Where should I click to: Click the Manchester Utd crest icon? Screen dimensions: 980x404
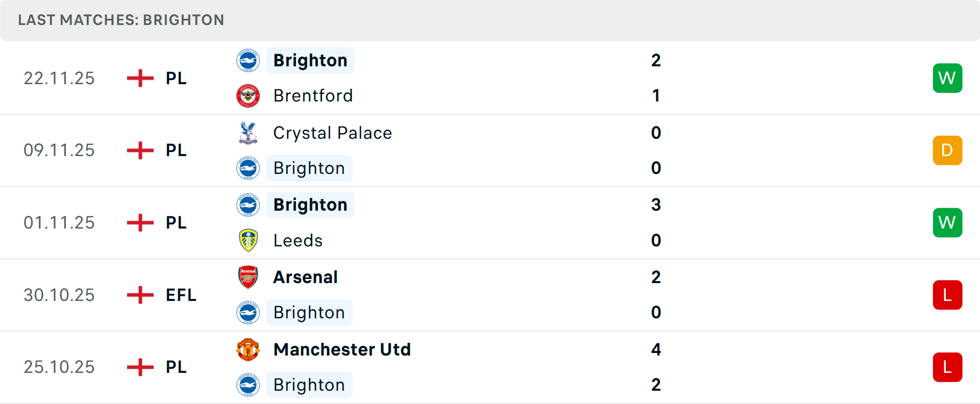[x=248, y=349]
